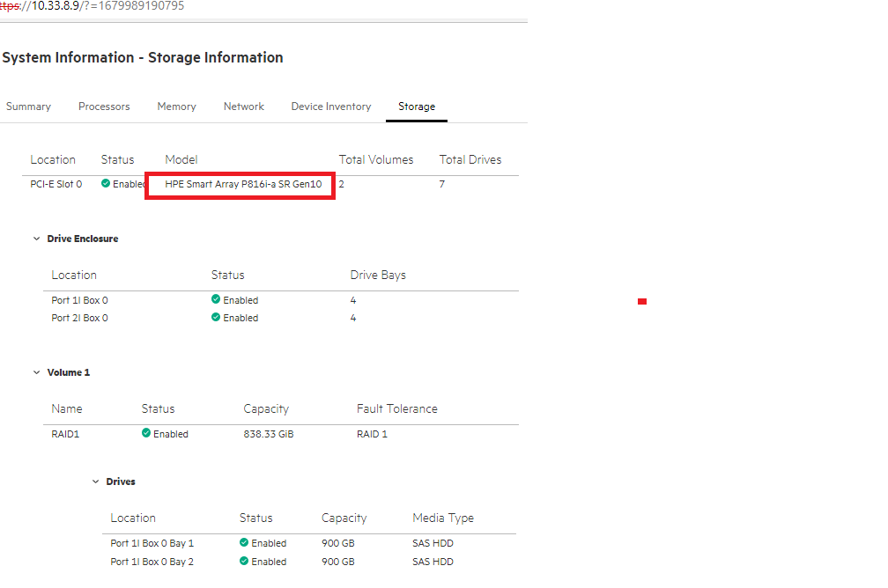Collapse the Drives section under Volume 1

coord(96,481)
